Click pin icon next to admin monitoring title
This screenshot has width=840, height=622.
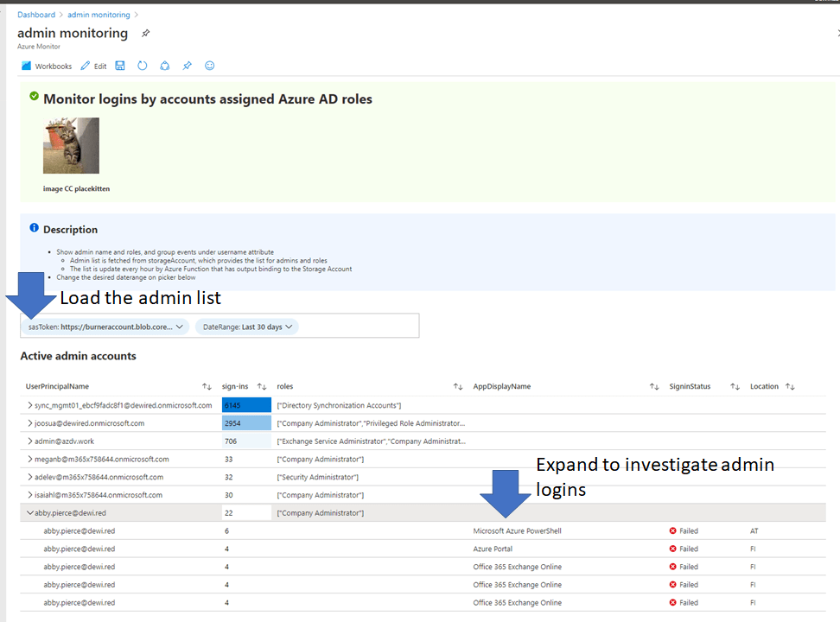pyautogui.click(x=145, y=34)
